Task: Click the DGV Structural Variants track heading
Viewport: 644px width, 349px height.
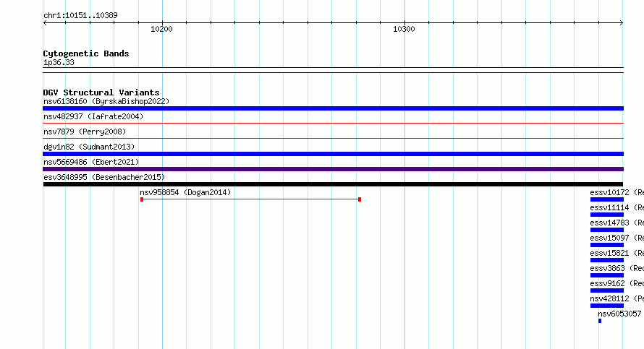Action: 101,92
